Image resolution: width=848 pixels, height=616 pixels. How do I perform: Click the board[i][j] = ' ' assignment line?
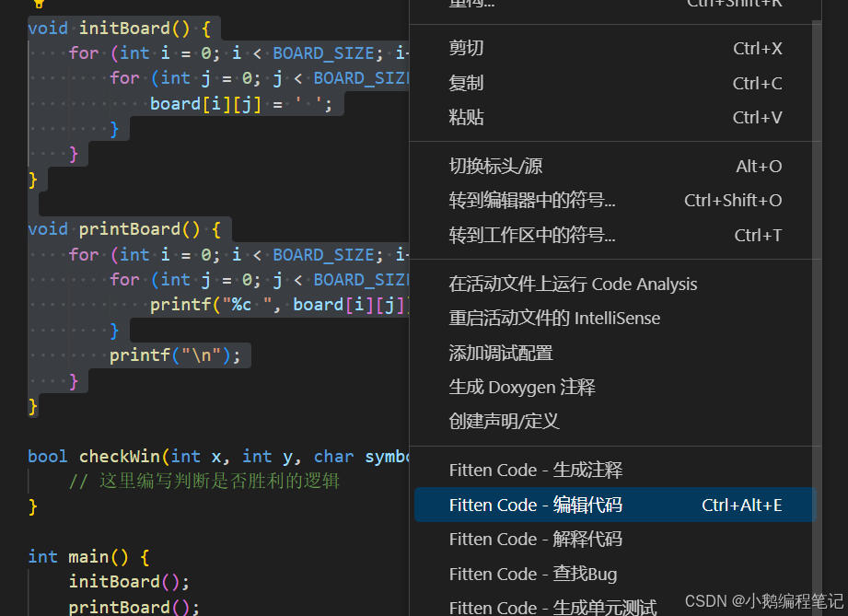(x=241, y=104)
